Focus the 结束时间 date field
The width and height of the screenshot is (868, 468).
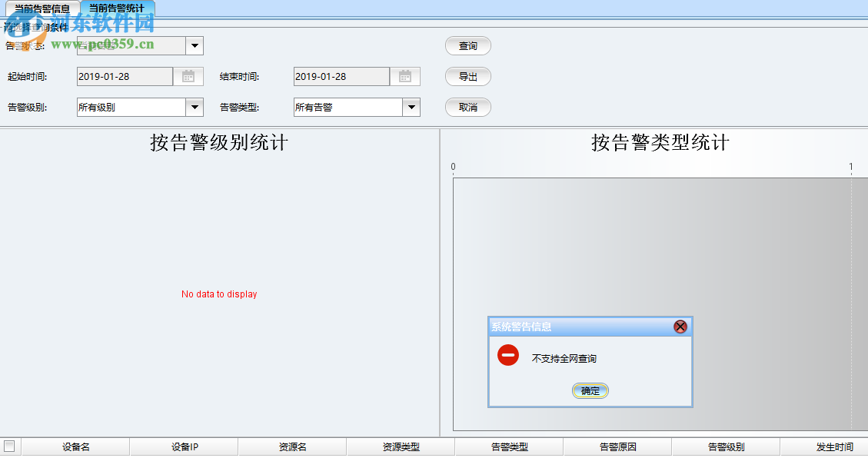click(x=341, y=76)
